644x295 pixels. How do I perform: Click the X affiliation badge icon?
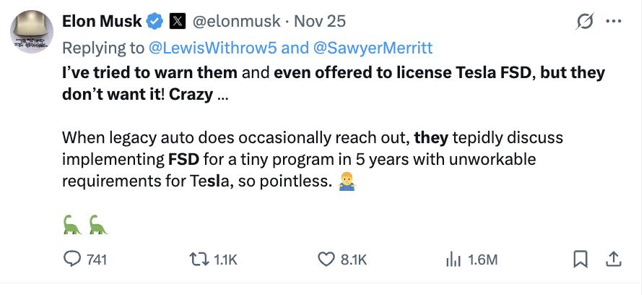178,22
